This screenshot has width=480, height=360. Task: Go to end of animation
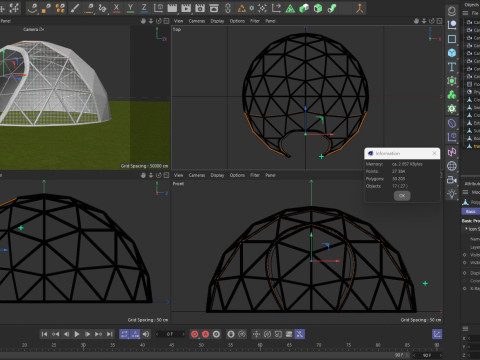[109, 334]
